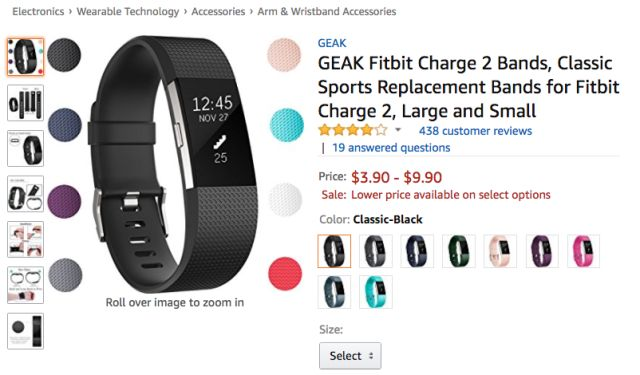Go to Electronics breadcrumb category
Viewport: 640px width, 375px height.
[x=38, y=11]
